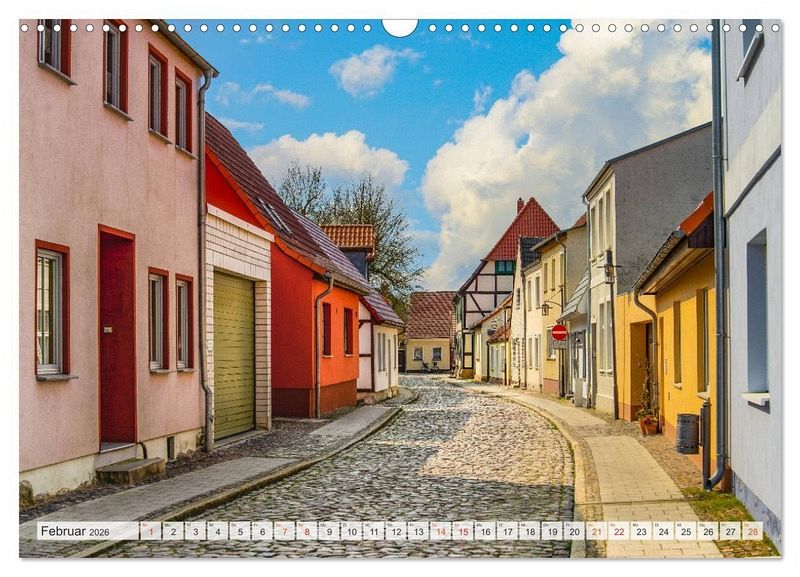
Task: Choose day 17 in the date row
Action: pyautogui.click(x=507, y=531)
